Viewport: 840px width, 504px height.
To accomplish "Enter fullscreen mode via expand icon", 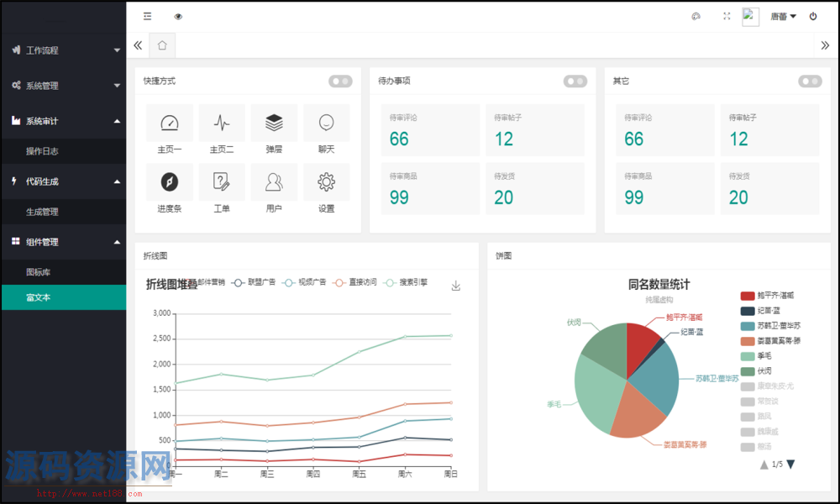I will coord(727,17).
